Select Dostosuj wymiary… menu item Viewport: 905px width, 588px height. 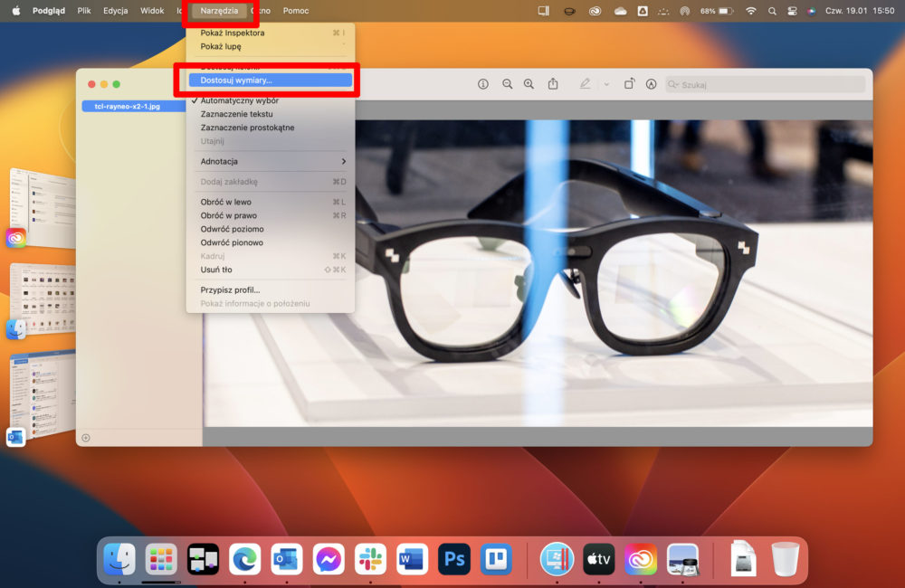(x=270, y=81)
